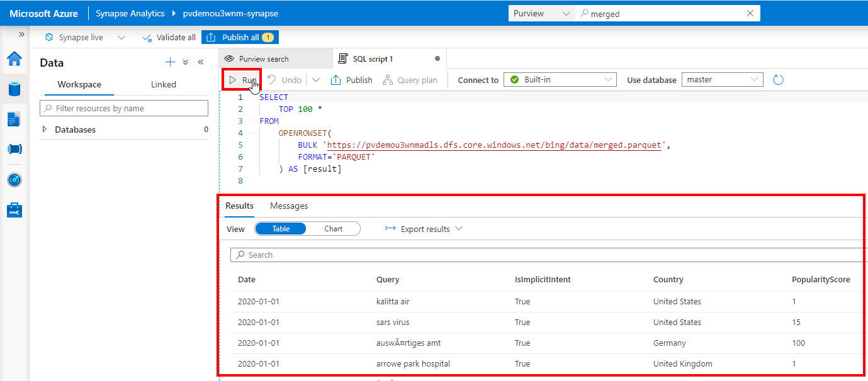The height and width of the screenshot is (381, 868).
Task: Click the eye icon on Purview search tab
Action: click(229, 58)
